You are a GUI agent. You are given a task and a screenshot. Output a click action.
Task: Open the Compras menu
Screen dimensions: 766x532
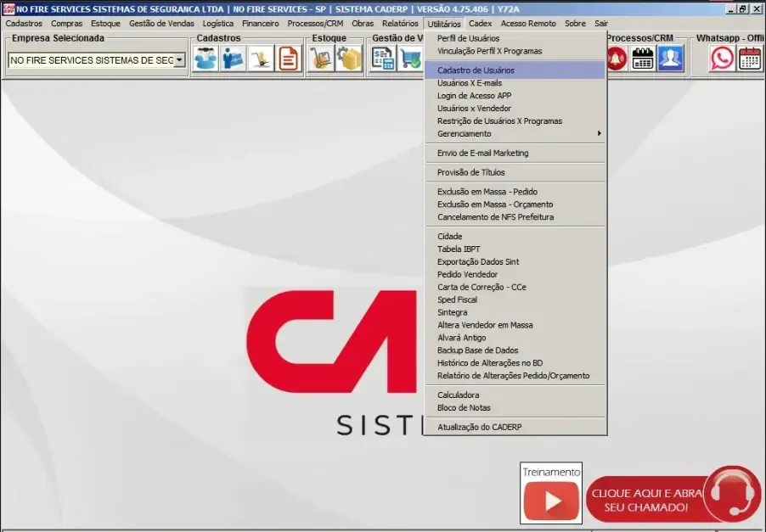[66, 24]
